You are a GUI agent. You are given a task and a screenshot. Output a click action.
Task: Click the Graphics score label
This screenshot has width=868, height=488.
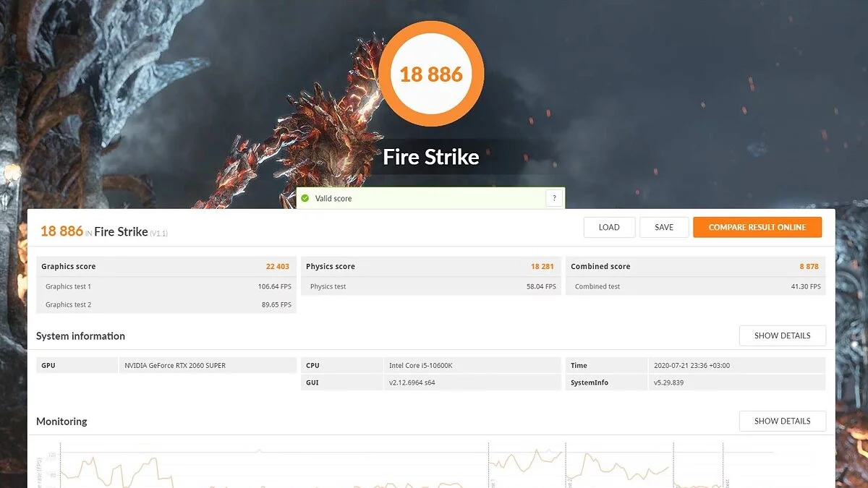pos(68,266)
